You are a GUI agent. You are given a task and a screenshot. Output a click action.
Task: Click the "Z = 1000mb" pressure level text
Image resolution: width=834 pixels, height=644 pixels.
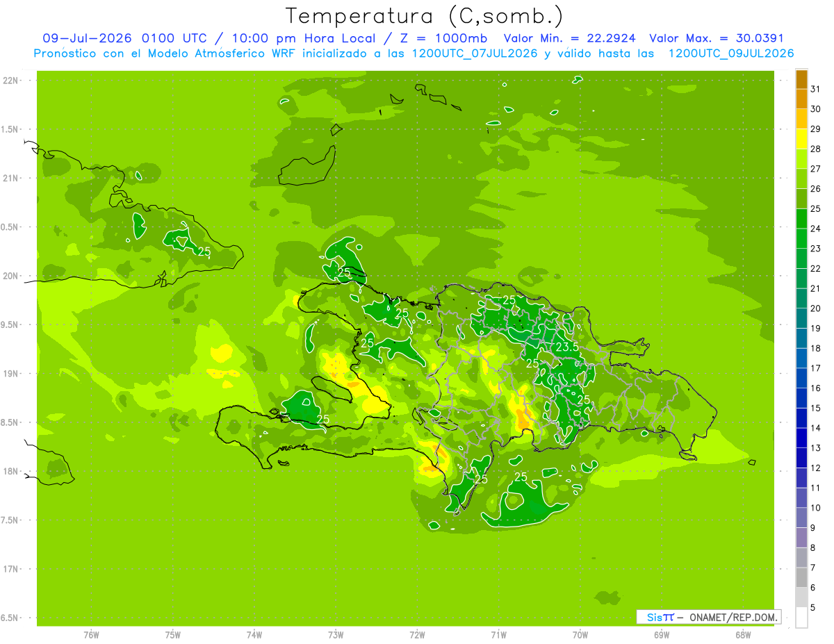tap(442, 38)
